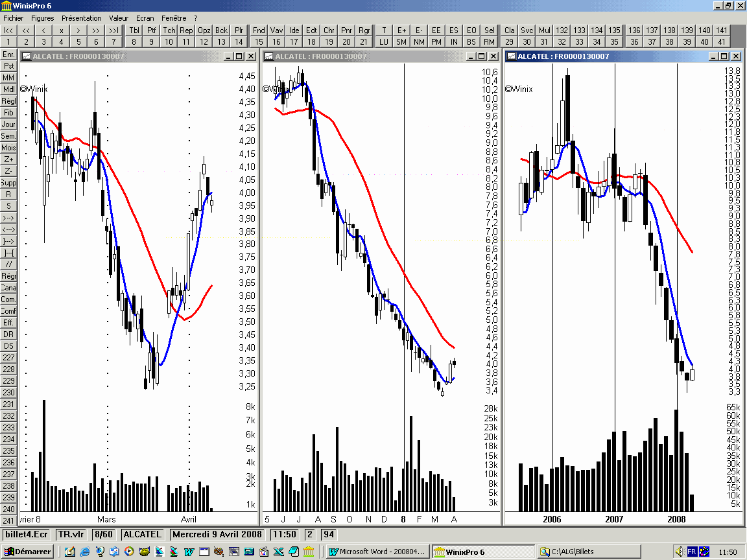Viewport: 747px width, 560px height.
Task: Switch to Microsoft Word taskbar button
Action: click(378, 552)
